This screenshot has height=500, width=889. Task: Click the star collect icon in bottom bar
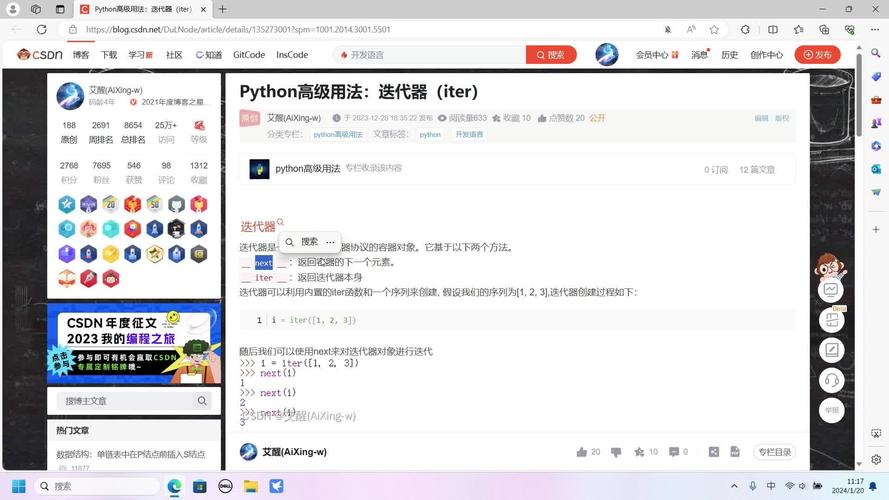pyautogui.click(x=640, y=452)
